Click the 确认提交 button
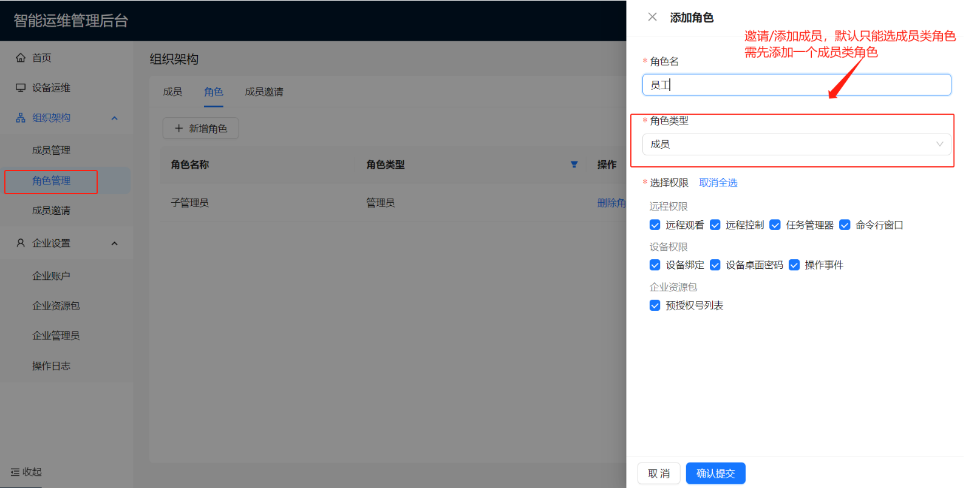980x488 pixels. click(x=715, y=473)
